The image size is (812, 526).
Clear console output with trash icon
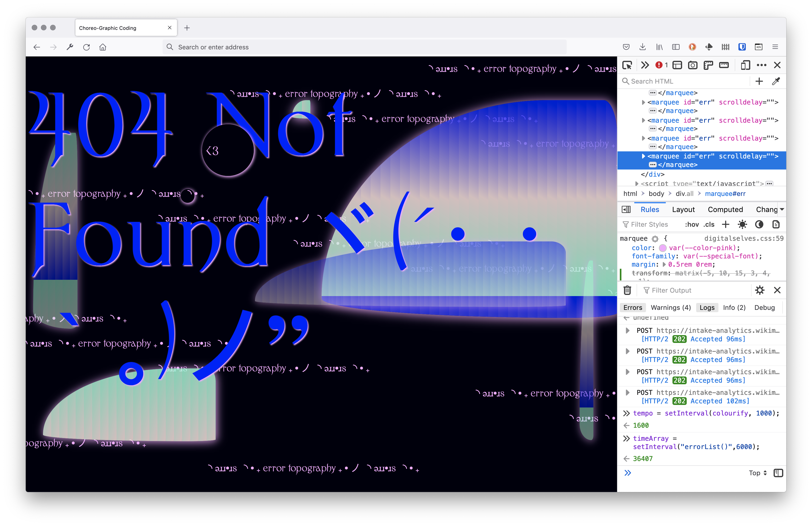[x=627, y=290]
